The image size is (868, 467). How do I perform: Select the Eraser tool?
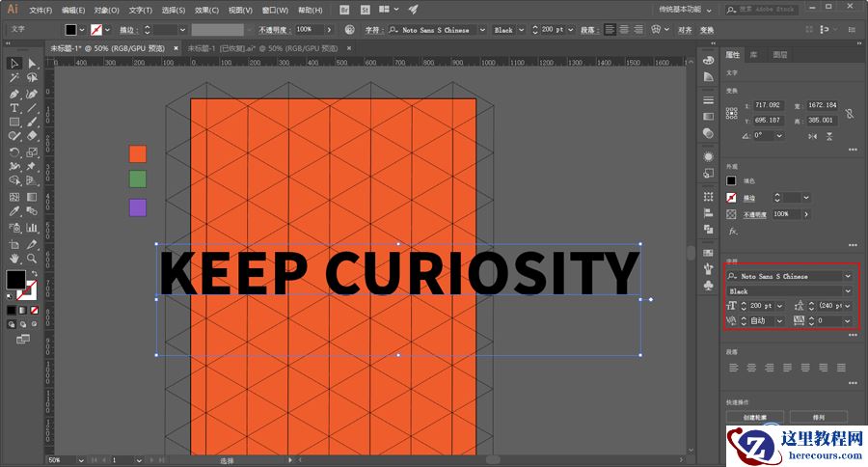click(32, 137)
